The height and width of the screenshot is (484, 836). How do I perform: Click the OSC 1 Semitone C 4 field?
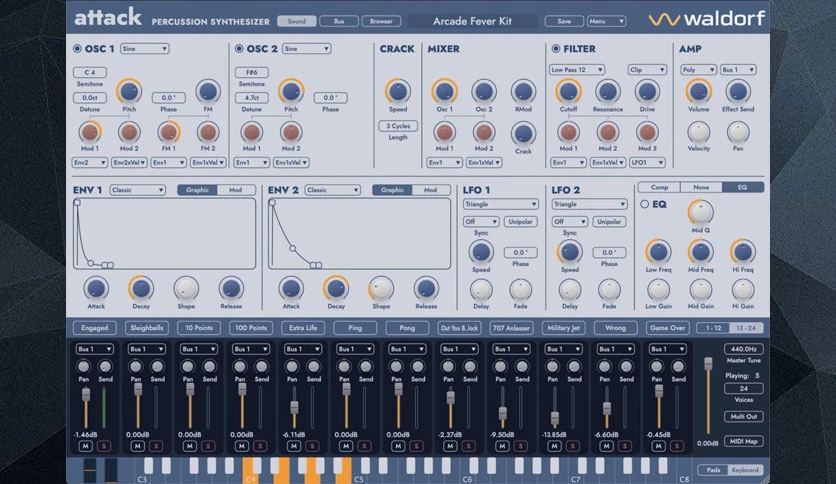pyautogui.click(x=90, y=72)
